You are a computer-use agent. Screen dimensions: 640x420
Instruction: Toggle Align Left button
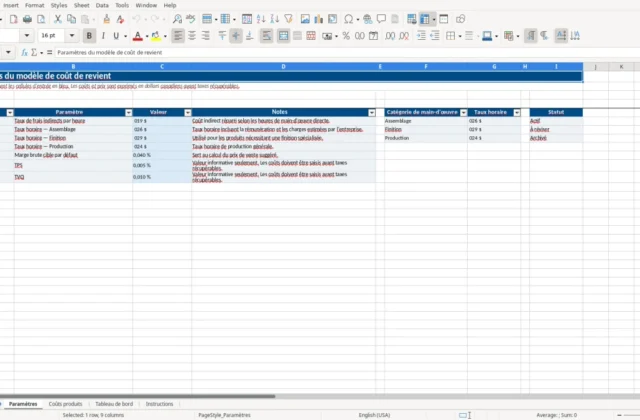click(x=178, y=36)
